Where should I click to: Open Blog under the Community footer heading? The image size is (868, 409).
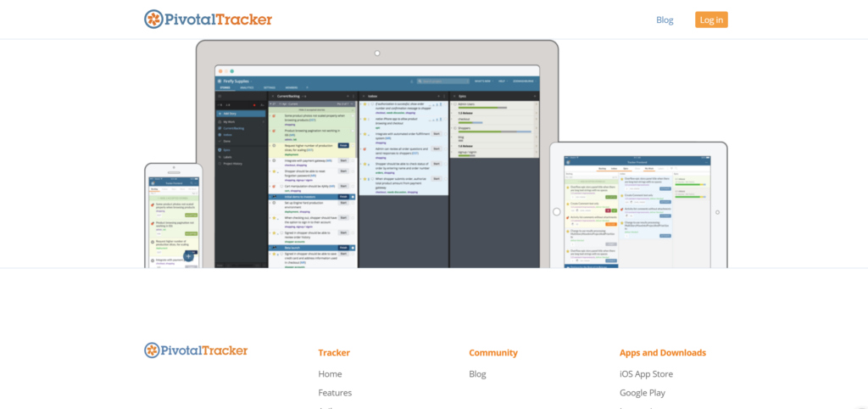tap(477, 374)
